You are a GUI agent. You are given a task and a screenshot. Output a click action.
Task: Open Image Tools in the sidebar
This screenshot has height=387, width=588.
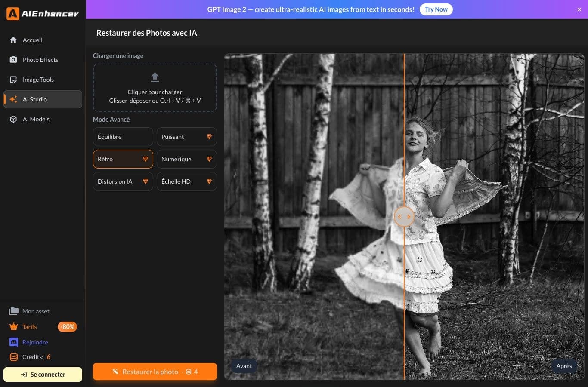coord(43,80)
